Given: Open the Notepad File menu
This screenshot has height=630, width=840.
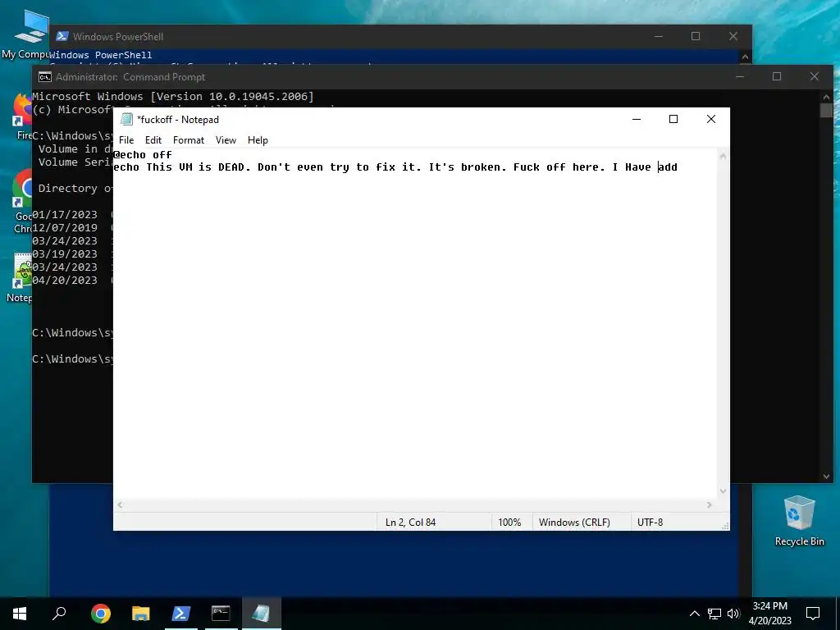Looking at the screenshot, I should coord(126,139).
